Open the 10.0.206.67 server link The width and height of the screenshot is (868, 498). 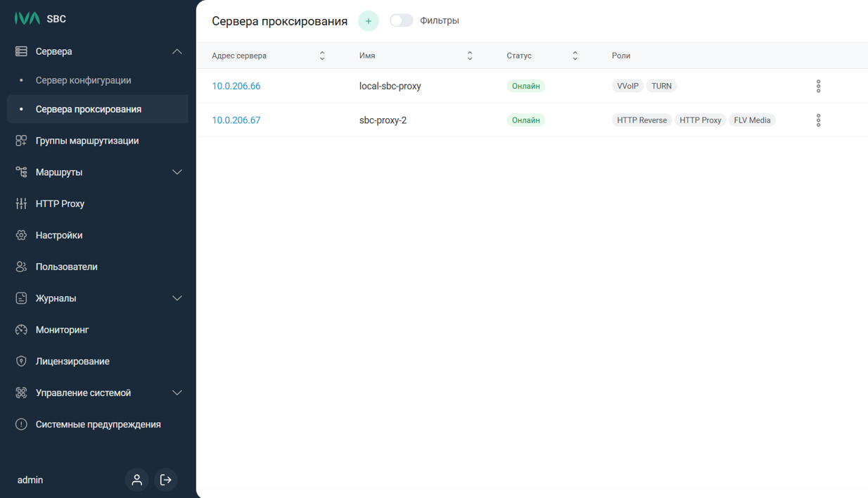[236, 120]
